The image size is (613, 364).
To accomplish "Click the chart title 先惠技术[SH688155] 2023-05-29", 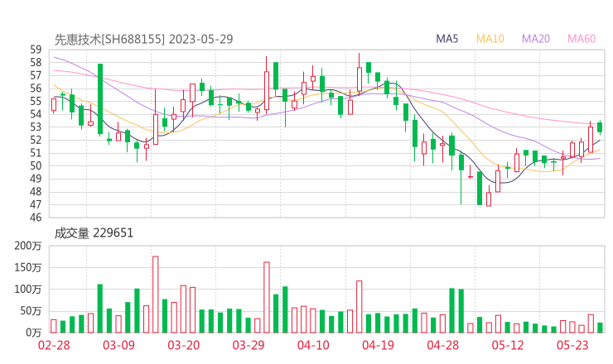I will (143, 39).
